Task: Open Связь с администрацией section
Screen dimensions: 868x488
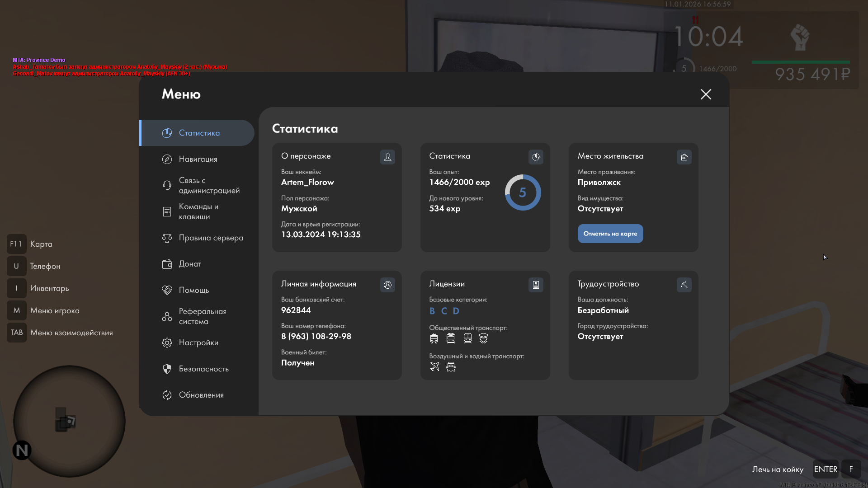Action: click(209, 185)
